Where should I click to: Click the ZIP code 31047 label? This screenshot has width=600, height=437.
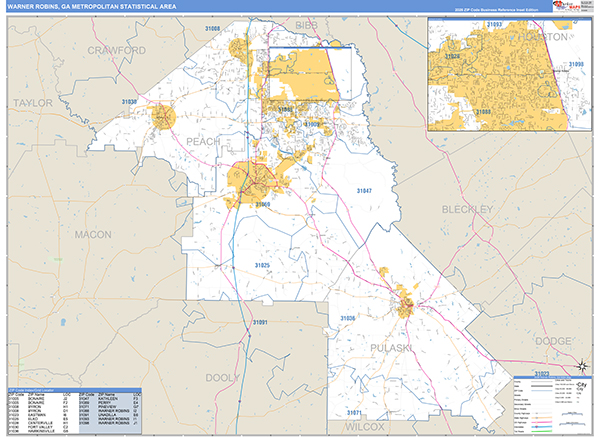pyautogui.click(x=363, y=190)
